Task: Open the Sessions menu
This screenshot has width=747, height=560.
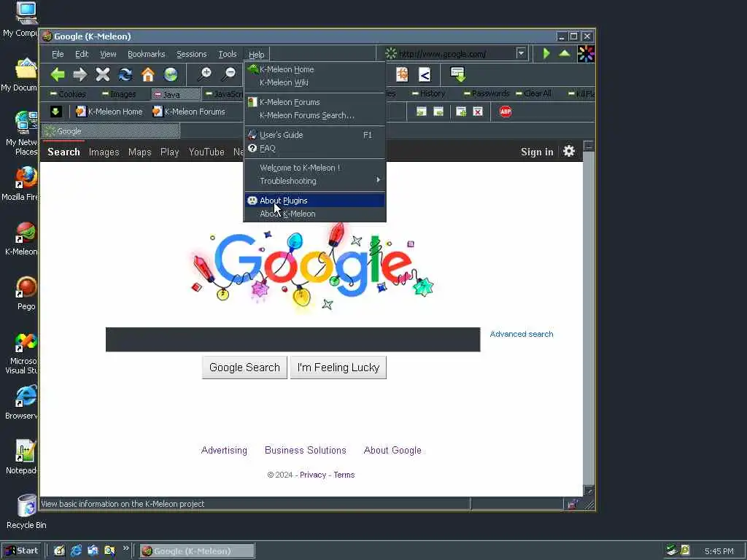Action: tap(192, 54)
